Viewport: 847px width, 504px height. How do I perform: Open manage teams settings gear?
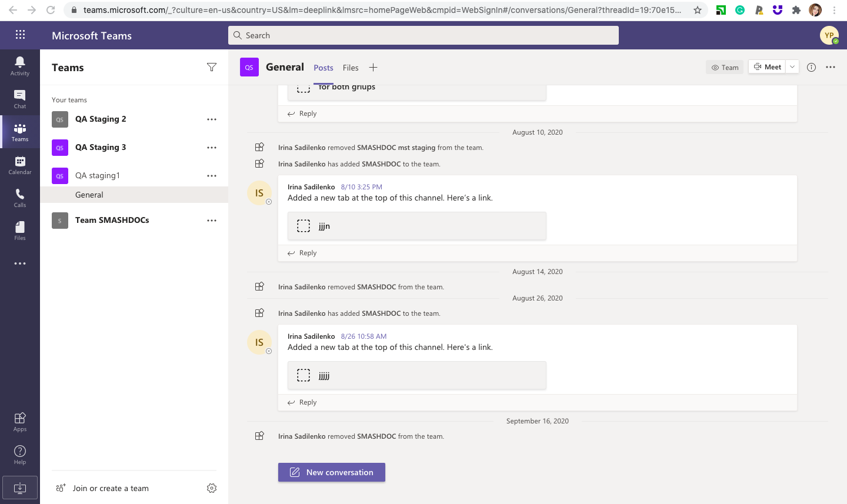[212, 488]
